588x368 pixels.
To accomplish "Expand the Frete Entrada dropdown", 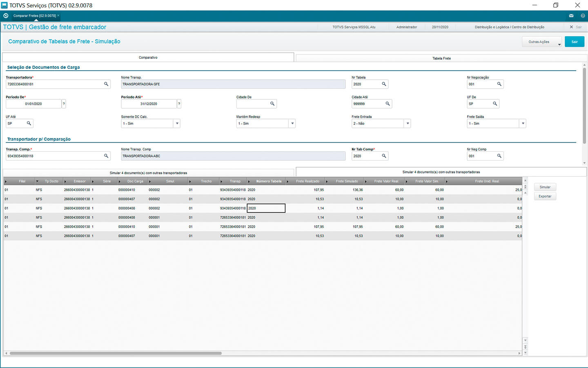I will coord(408,123).
